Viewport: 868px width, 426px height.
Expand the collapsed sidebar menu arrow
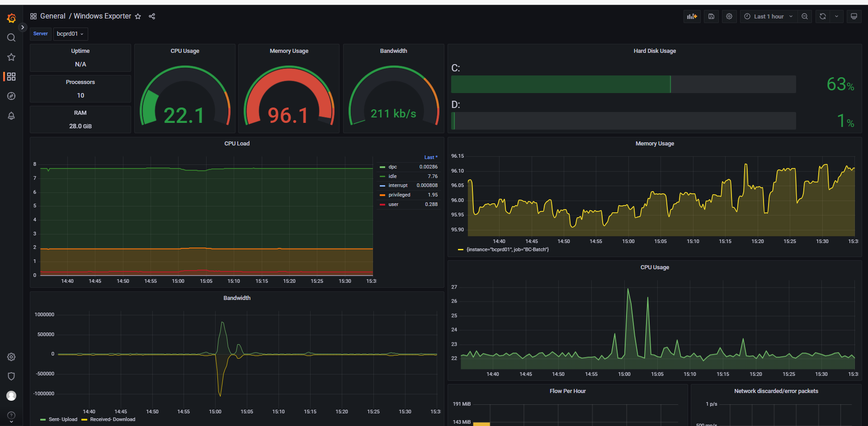click(23, 28)
